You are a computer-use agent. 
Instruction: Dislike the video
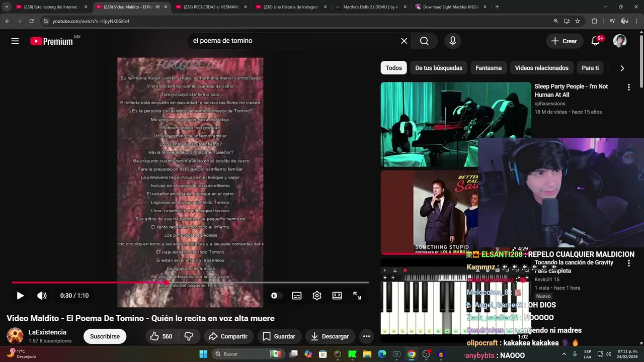click(x=189, y=336)
